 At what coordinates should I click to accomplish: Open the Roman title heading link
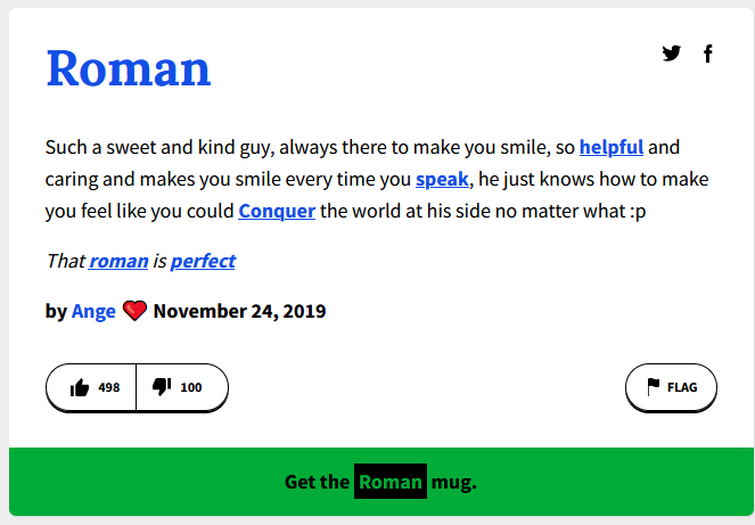click(x=128, y=69)
